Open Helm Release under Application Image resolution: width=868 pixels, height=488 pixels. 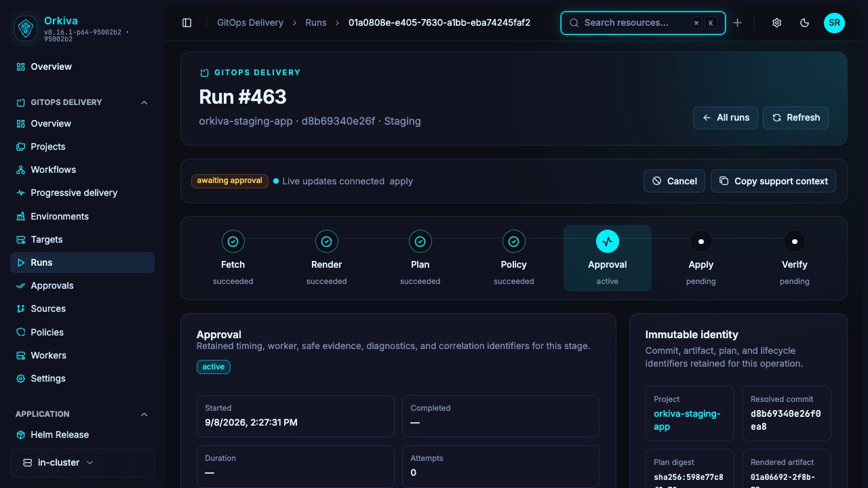click(82, 434)
